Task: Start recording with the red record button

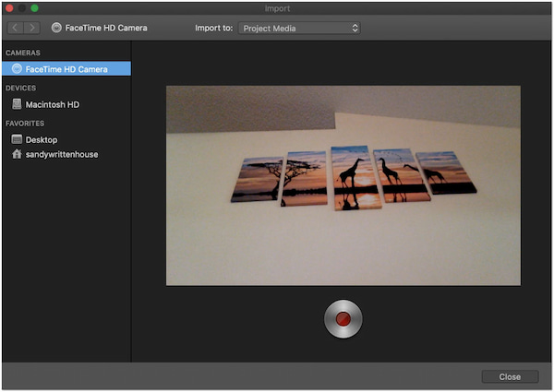Action: pos(343,319)
